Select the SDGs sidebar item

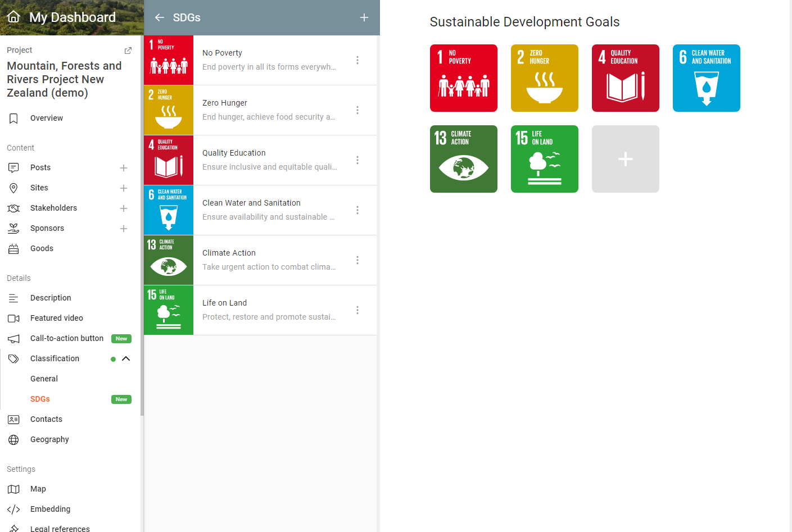(40, 399)
